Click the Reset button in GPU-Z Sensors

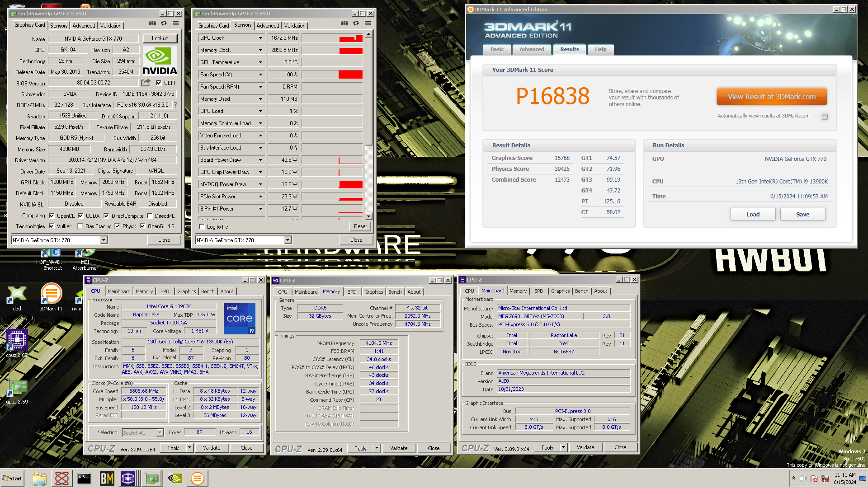[360, 226]
